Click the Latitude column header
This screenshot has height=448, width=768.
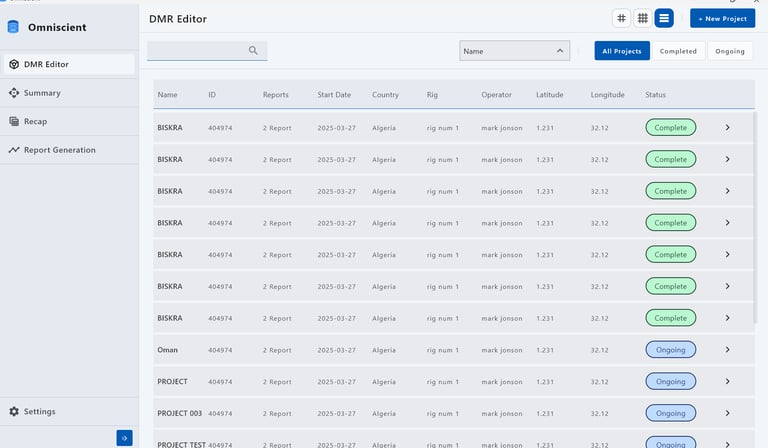[550, 94]
